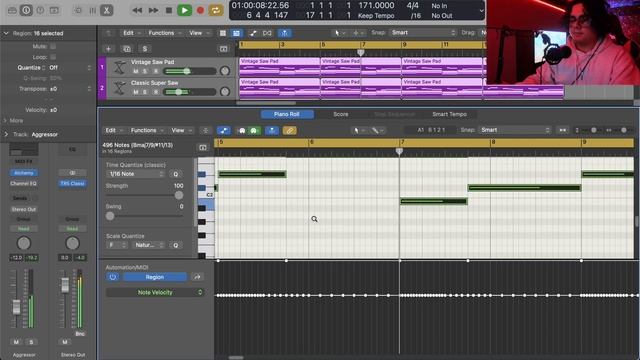Open Piano Roll Functions menu
This screenshot has width=640, height=360.
click(x=147, y=130)
